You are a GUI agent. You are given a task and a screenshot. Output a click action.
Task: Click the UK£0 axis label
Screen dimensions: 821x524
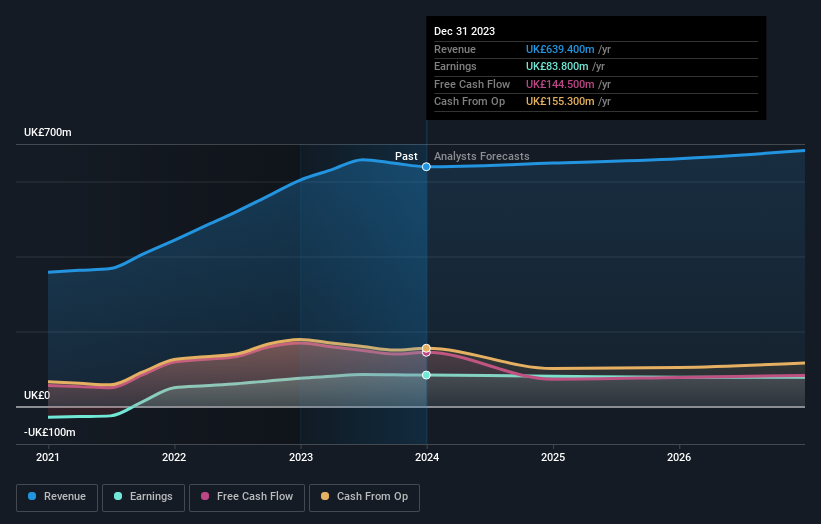point(37,395)
